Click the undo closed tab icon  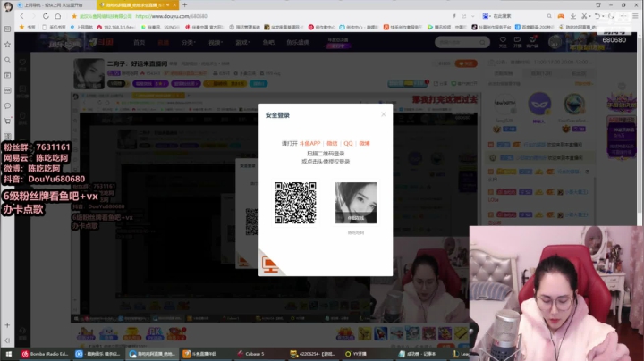click(x=597, y=16)
